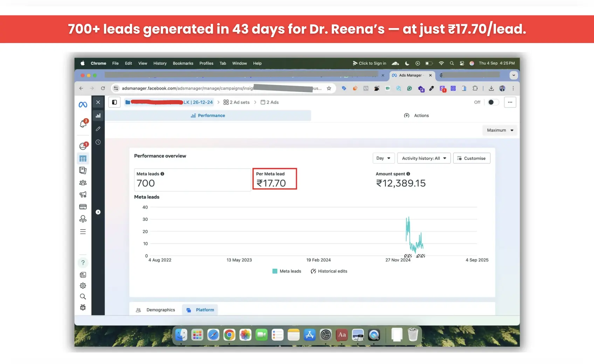Click the Wi-Fi icon in menu bar
The height and width of the screenshot is (364, 594).
[441, 63]
